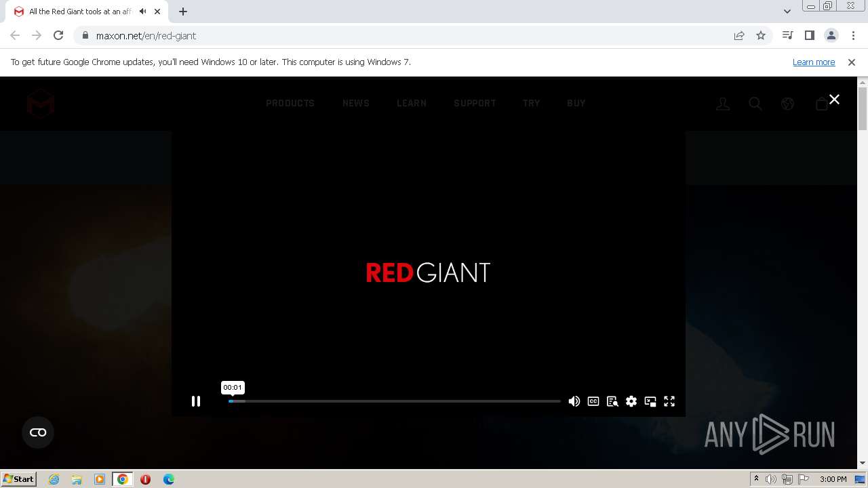868x488 pixels.
Task: Mute tab audio speaker icon
Action: click(x=143, y=12)
